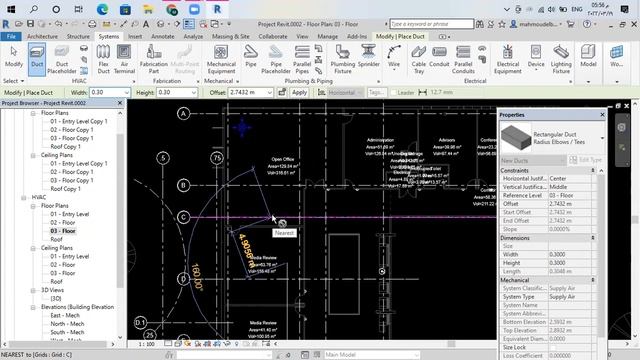Click the Apply button
The image size is (640, 360).
(299, 93)
